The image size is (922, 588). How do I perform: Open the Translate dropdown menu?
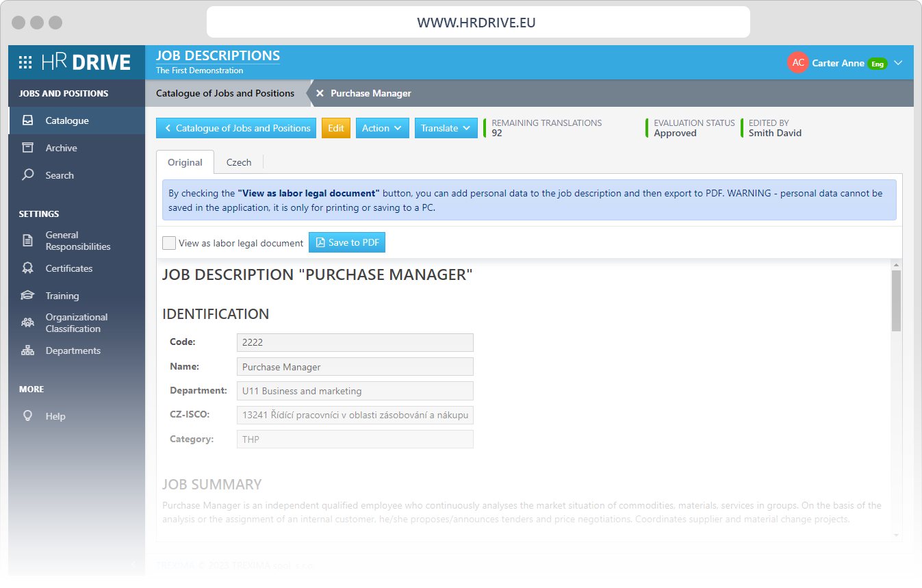tap(446, 128)
